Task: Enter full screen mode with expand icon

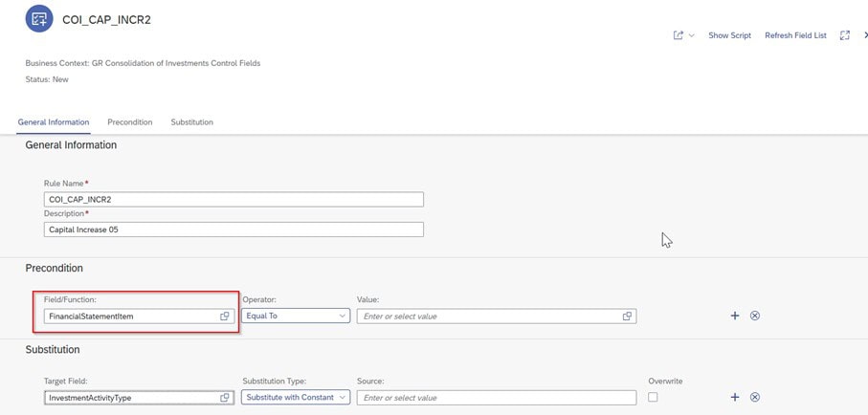Action: (844, 35)
